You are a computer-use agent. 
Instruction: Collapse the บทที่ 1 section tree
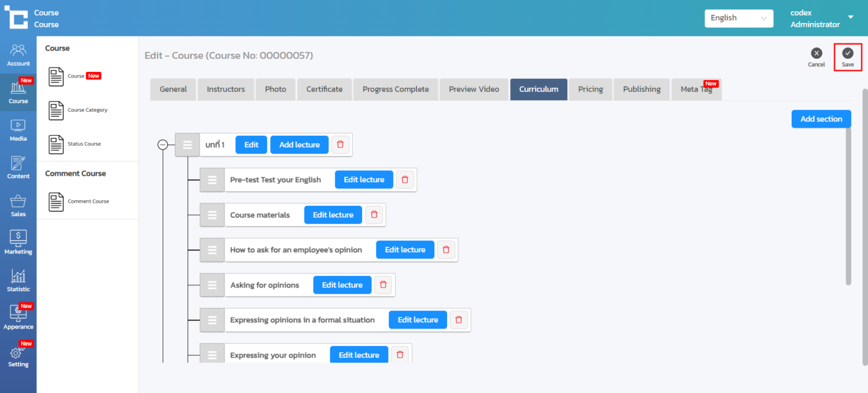point(162,144)
